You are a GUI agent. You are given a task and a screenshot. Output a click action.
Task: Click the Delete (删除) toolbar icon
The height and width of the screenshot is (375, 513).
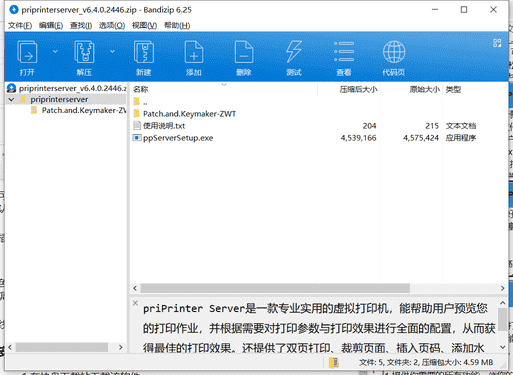[x=244, y=52]
